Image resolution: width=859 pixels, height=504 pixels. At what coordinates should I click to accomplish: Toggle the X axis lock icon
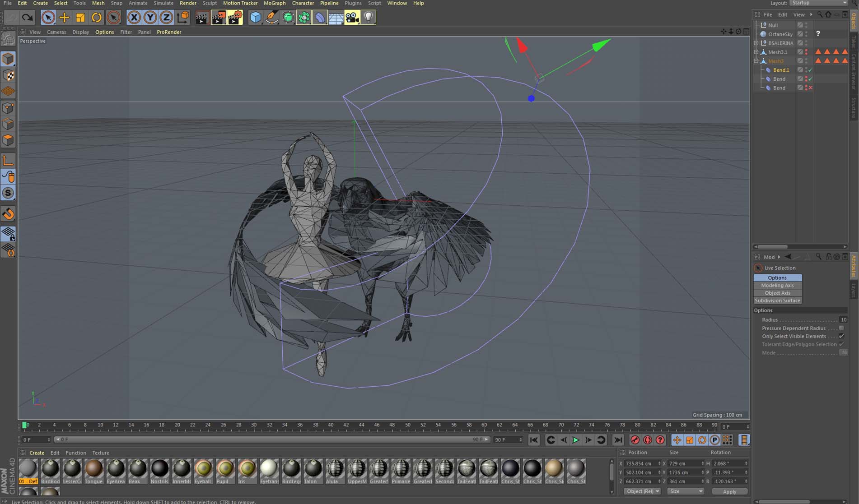134,18
